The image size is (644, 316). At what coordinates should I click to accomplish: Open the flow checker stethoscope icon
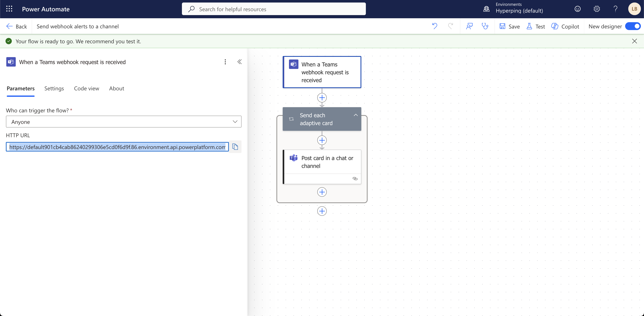(x=485, y=26)
